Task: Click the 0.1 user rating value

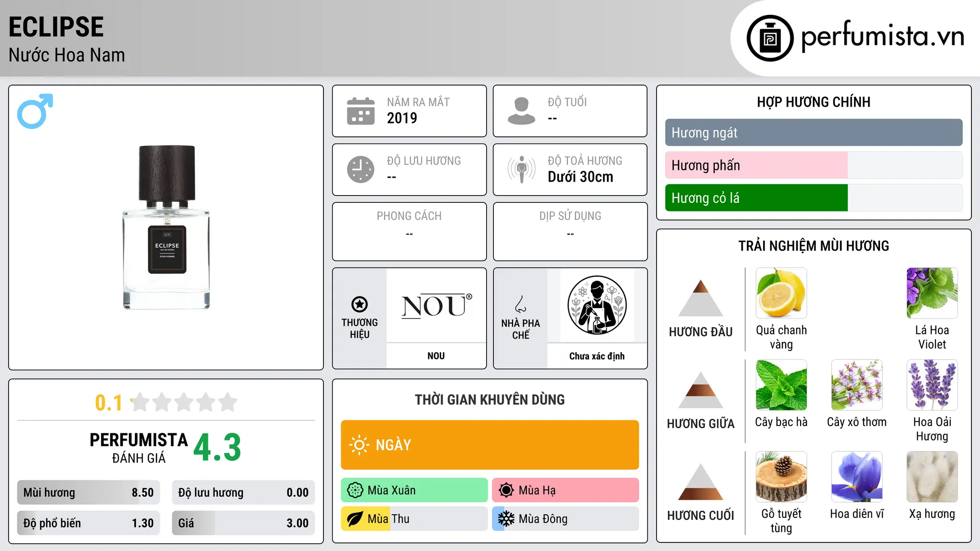Action: [109, 403]
